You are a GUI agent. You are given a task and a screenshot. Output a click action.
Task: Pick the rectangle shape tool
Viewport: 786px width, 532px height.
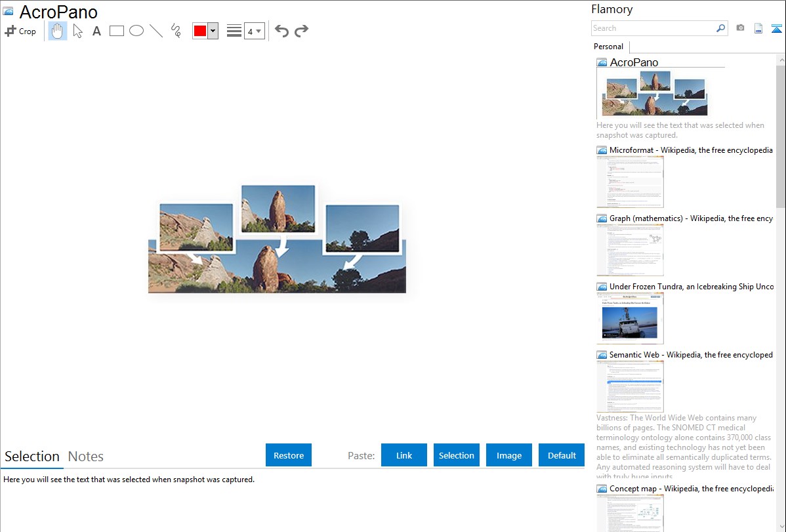[x=117, y=31]
